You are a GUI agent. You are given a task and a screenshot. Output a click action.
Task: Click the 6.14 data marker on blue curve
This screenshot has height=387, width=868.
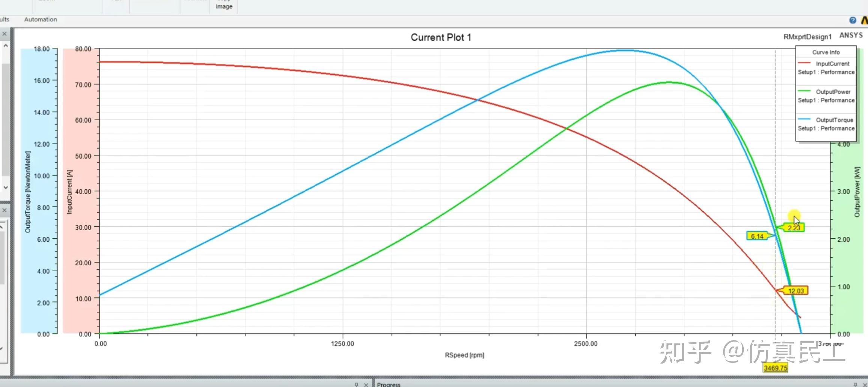[x=757, y=236]
